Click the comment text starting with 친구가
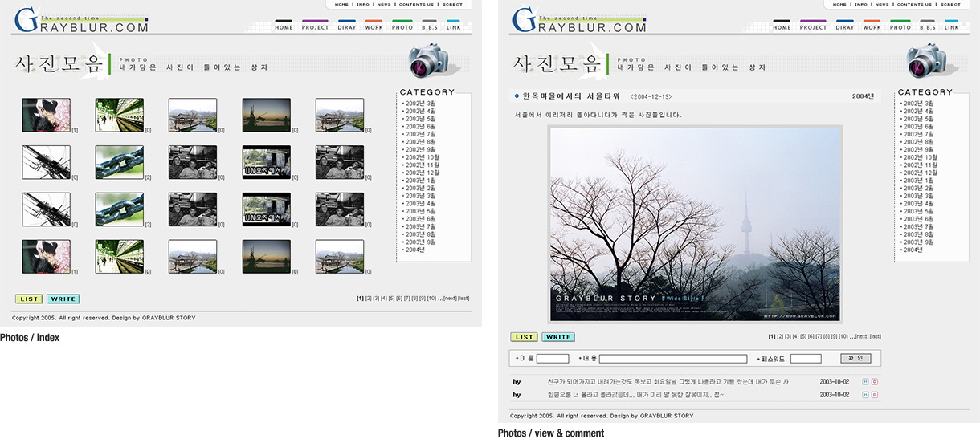This screenshot has width=980, height=443. (x=668, y=382)
